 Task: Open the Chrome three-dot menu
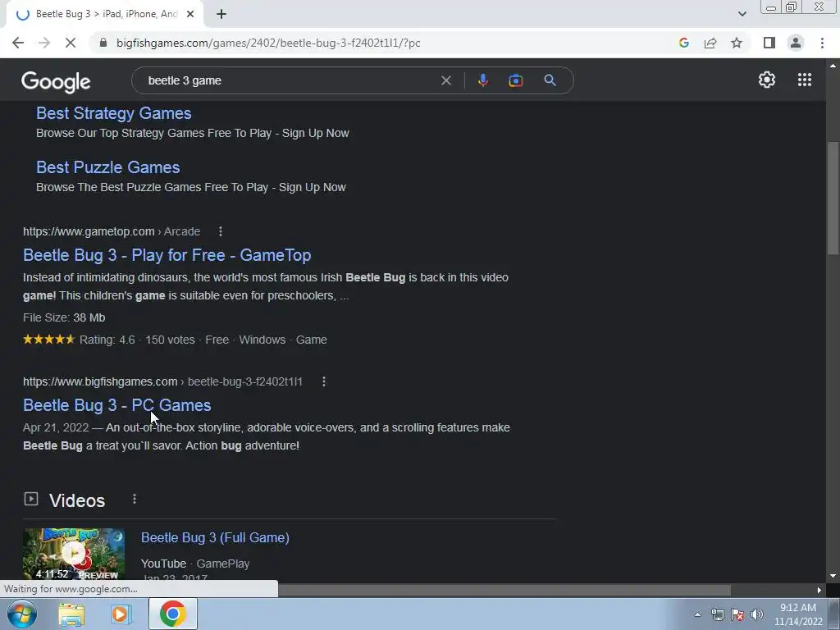click(x=822, y=43)
